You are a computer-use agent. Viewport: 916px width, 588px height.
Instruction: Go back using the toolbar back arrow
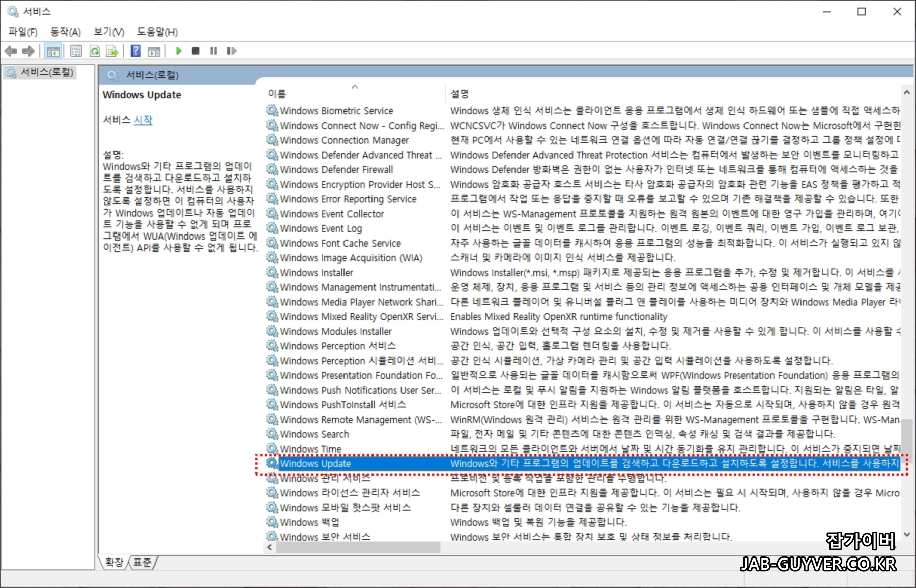point(11,51)
